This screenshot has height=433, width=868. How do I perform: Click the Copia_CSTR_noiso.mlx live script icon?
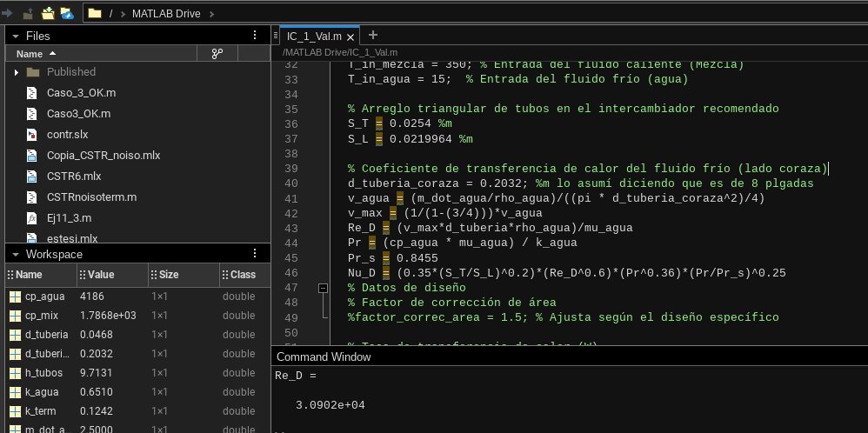(x=32, y=156)
